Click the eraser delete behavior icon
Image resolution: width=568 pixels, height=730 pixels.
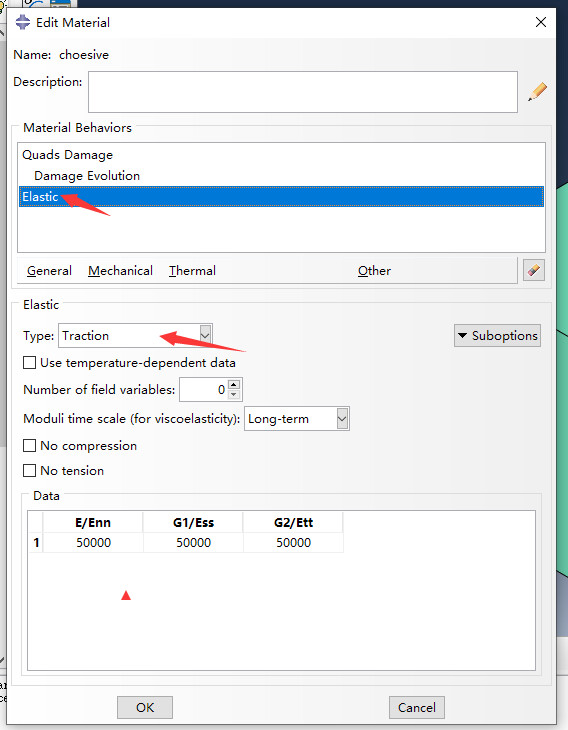(x=534, y=270)
